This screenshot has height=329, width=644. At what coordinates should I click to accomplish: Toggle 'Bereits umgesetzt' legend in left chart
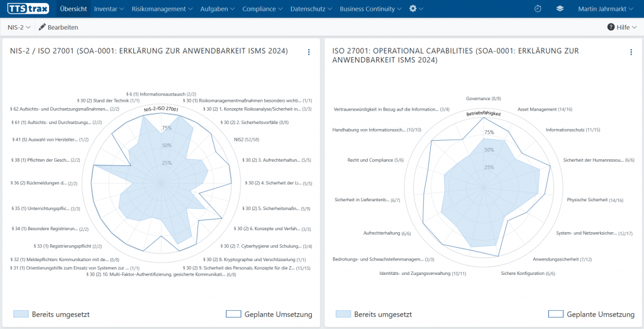tap(21, 314)
